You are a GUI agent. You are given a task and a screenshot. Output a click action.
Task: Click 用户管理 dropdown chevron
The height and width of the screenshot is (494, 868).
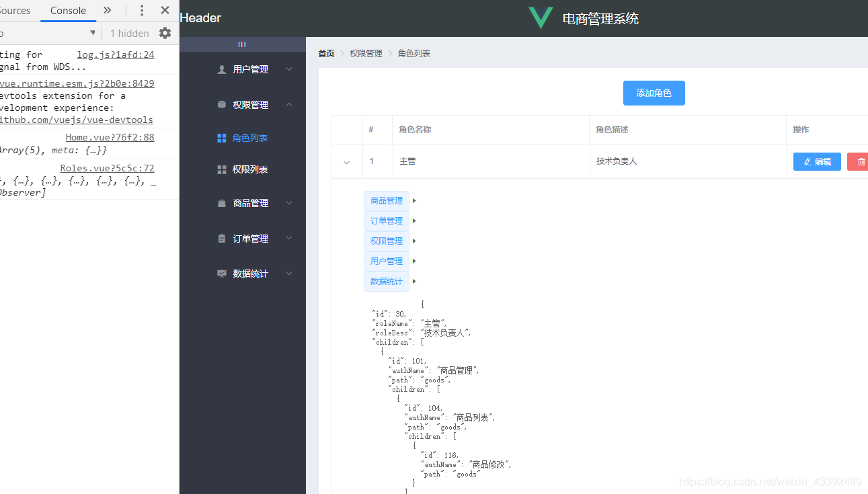(x=289, y=69)
